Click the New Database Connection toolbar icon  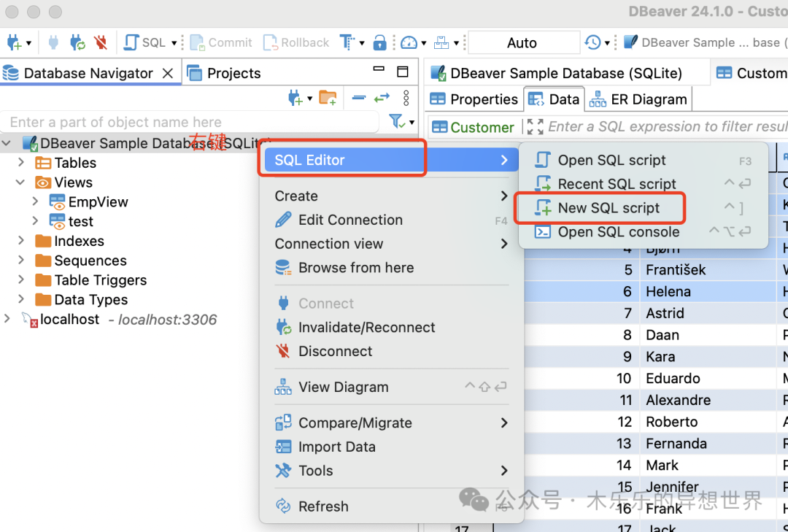tap(14, 43)
